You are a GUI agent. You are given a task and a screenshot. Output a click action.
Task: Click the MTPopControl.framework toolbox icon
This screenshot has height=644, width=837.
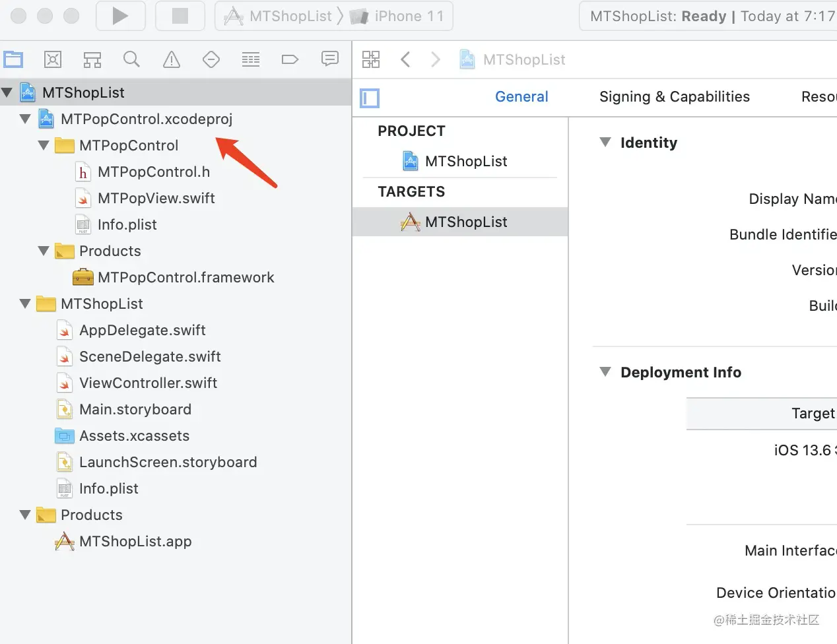(83, 277)
